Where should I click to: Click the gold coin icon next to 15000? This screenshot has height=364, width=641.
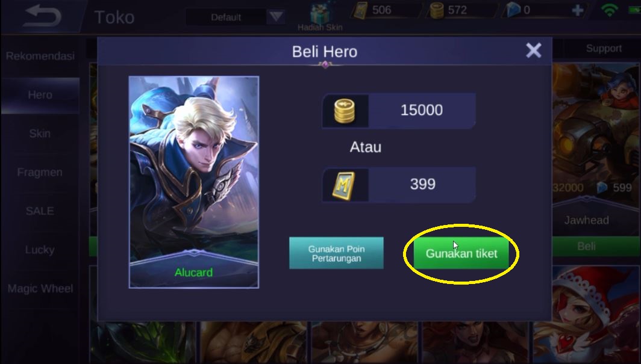(x=345, y=111)
